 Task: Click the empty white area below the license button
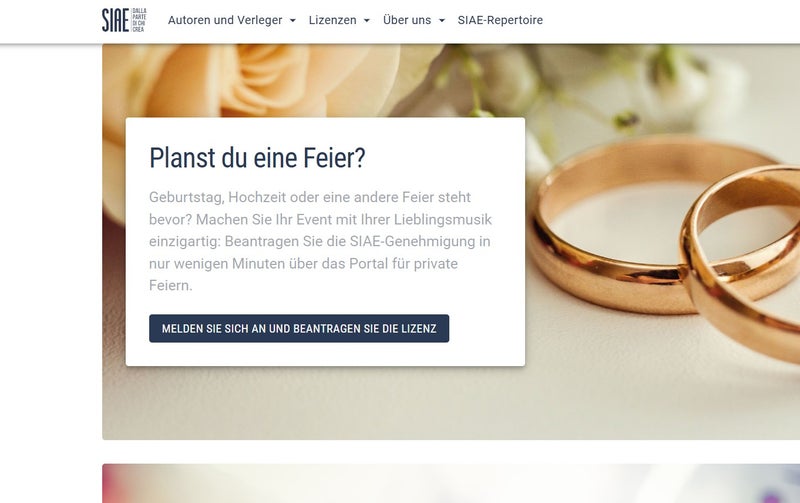point(326,354)
